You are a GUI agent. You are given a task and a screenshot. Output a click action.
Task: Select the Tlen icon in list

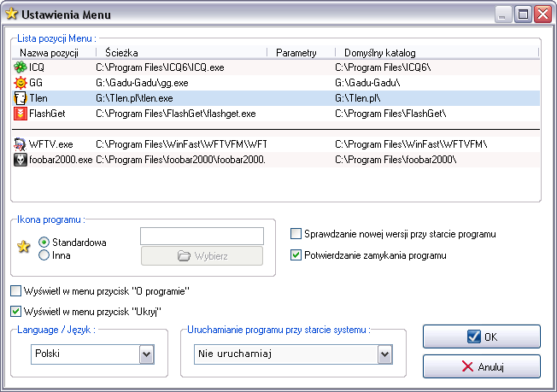(x=21, y=98)
